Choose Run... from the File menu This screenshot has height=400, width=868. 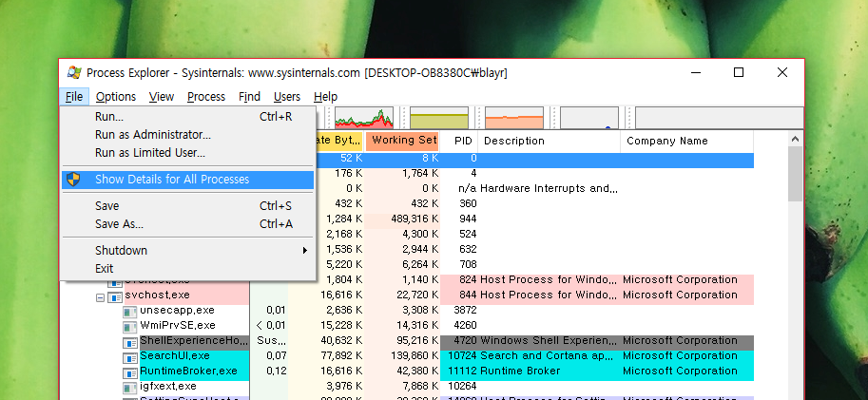coord(187,117)
